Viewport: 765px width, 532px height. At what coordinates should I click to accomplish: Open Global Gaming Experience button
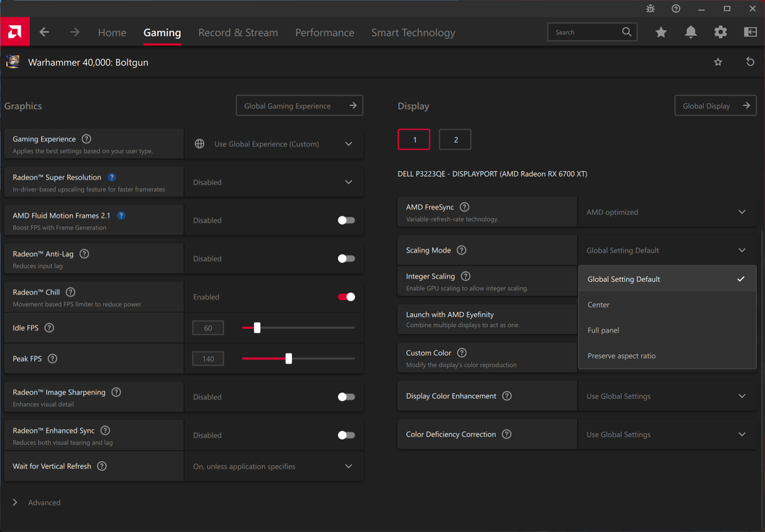[x=299, y=106]
